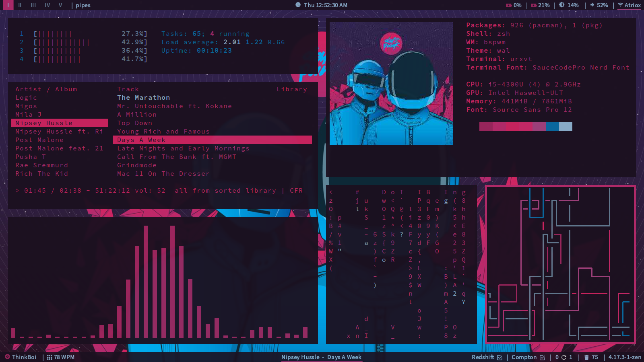This screenshot has width=644, height=362.
Task: Switch to workspace III
Action: tap(33, 5)
